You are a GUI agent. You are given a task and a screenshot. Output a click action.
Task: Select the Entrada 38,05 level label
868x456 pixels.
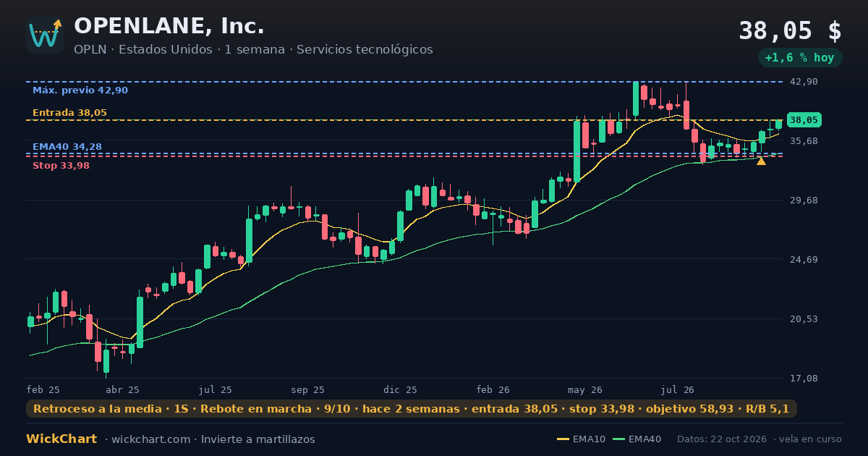[69, 113]
